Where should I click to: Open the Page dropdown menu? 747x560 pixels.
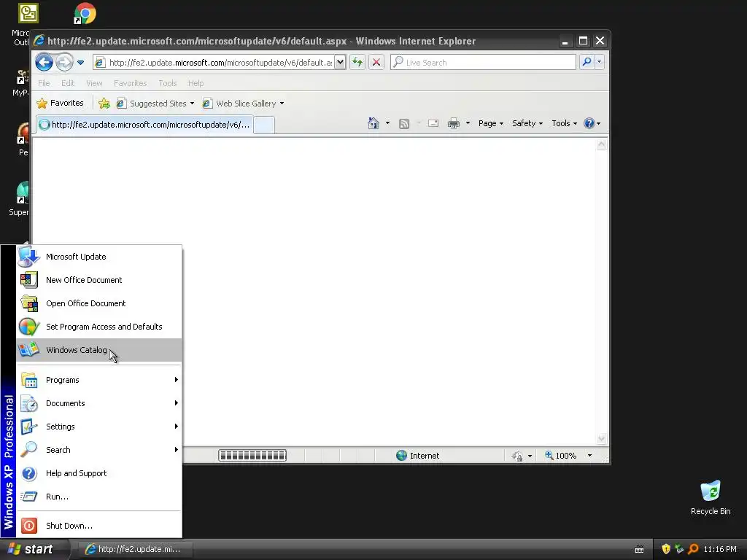point(491,123)
